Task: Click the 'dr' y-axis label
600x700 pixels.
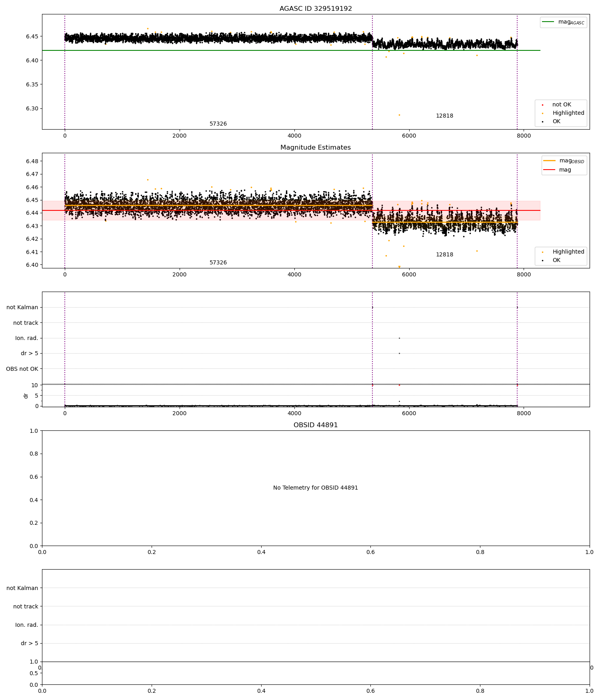Action: [x=26, y=396]
